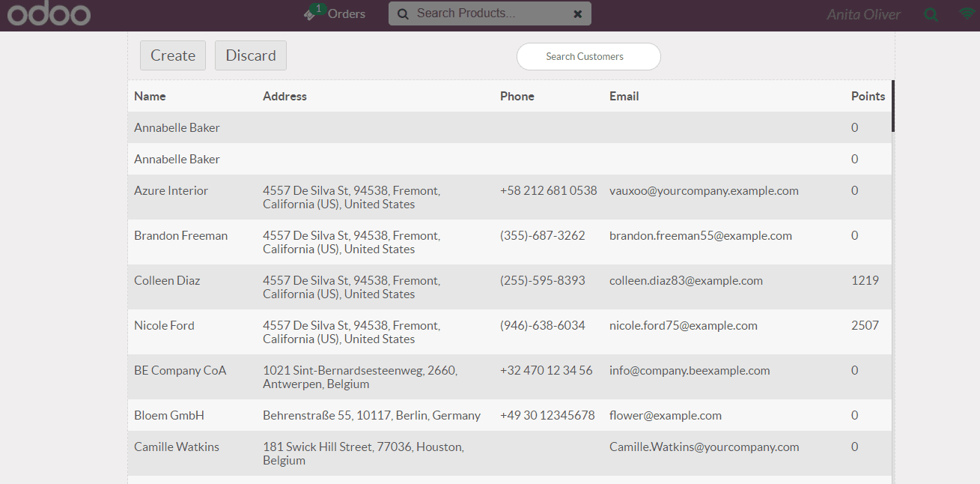This screenshot has height=484, width=980.
Task: Select BE Company CoA customer
Action: tap(180, 371)
